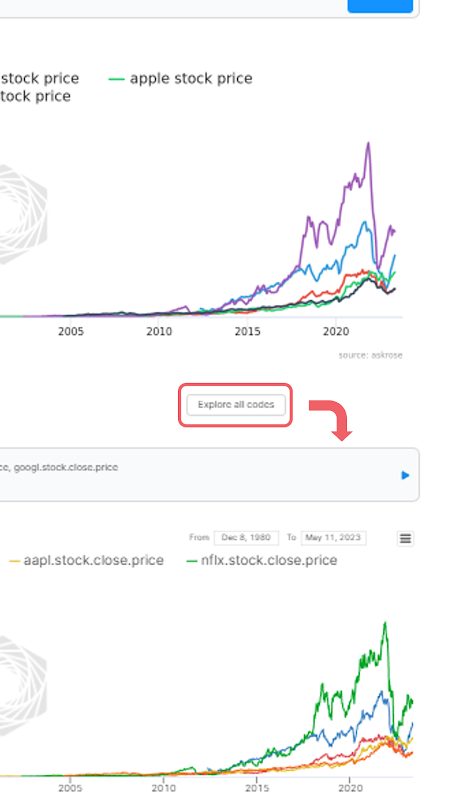This screenshot has width=450, height=800.
Task: Click the 2005 axis label on upper chart
Action: (70, 332)
